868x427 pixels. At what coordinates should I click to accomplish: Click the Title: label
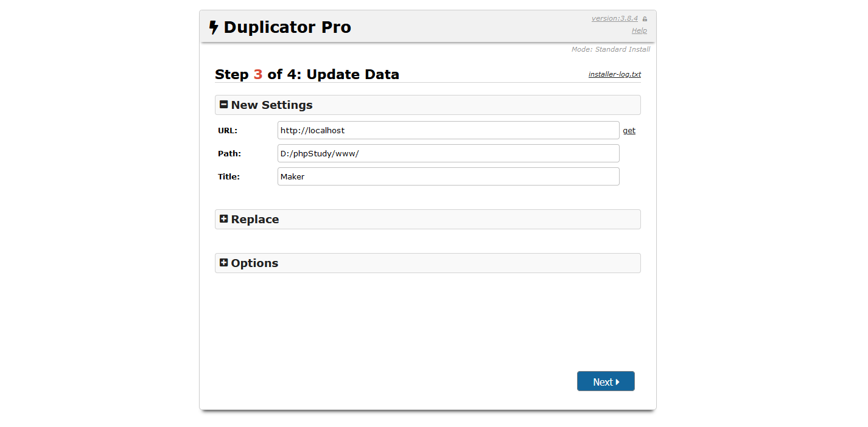point(229,176)
